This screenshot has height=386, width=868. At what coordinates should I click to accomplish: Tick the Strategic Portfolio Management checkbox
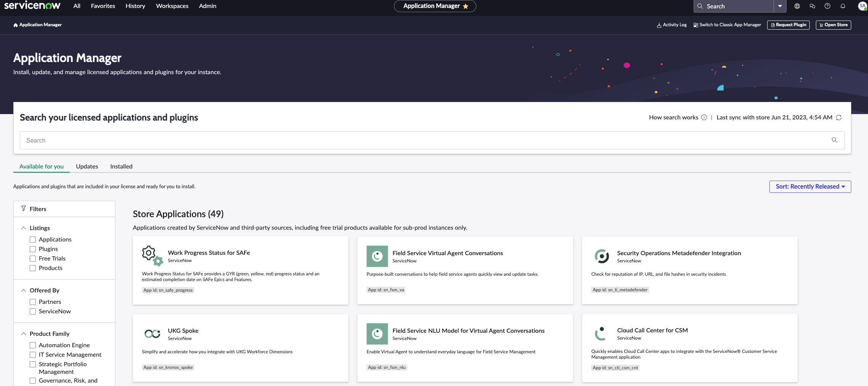coord(33,364)
